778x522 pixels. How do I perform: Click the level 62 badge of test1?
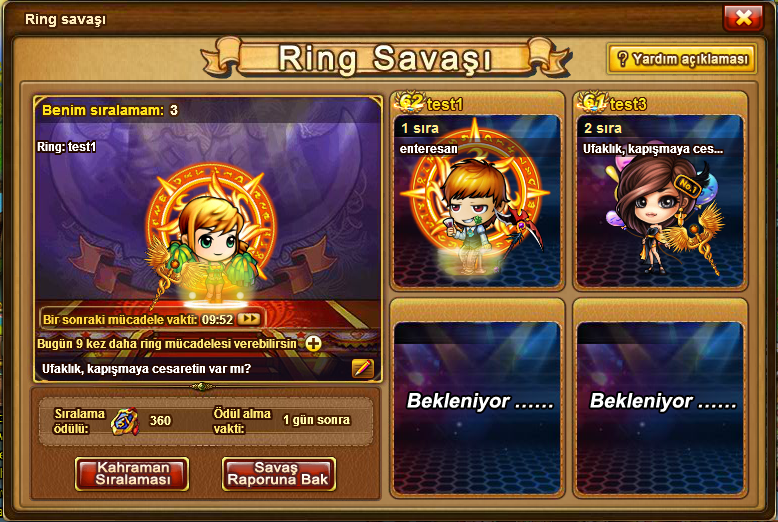410,102
